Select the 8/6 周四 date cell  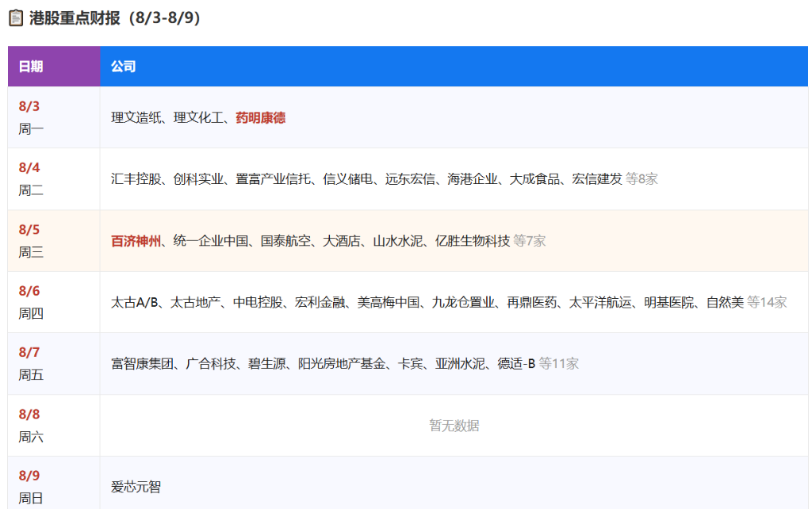(54, 302)
